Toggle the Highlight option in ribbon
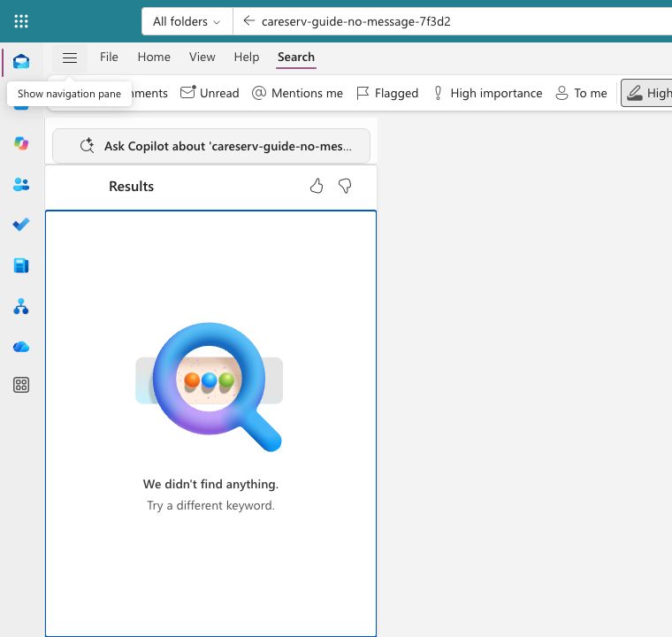The height and width of the screenshot is (637, 672). pos(647,93)
